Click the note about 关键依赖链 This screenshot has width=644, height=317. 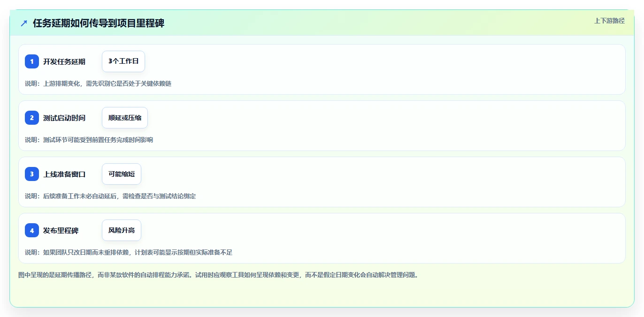click(x=98, y=83)
